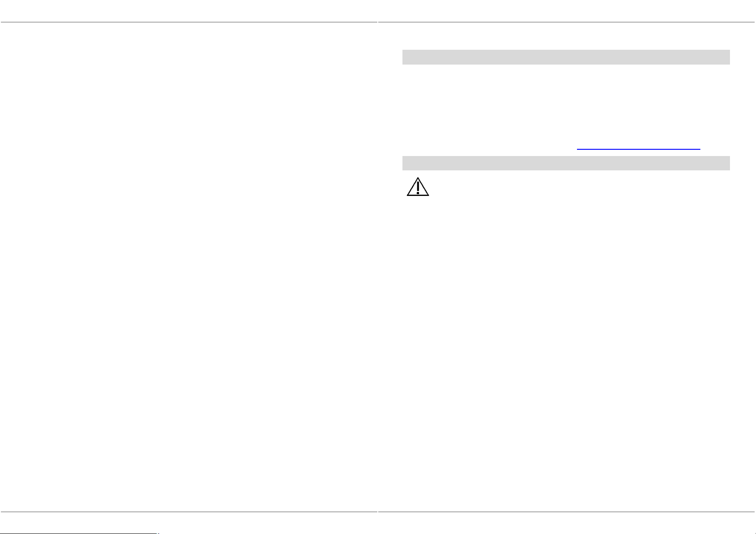Select the lower gray section header bar

tap(566, 163)
